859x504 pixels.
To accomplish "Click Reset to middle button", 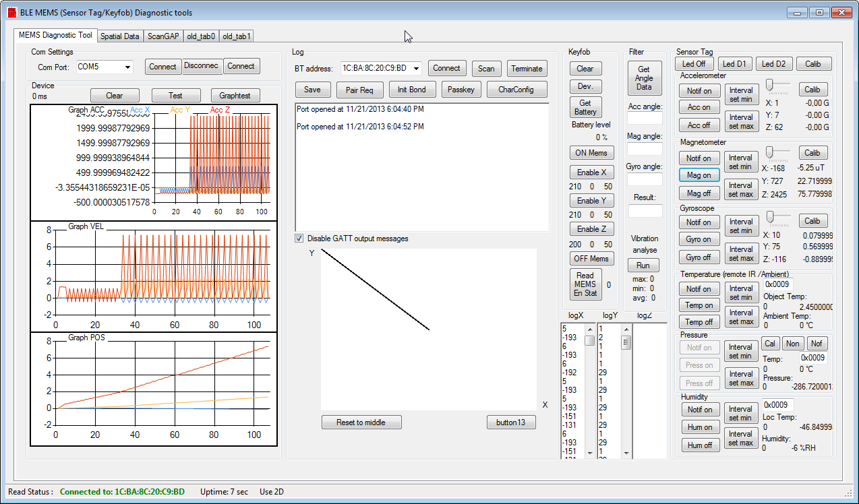I will pyautogui.click(x=361, y=422).
